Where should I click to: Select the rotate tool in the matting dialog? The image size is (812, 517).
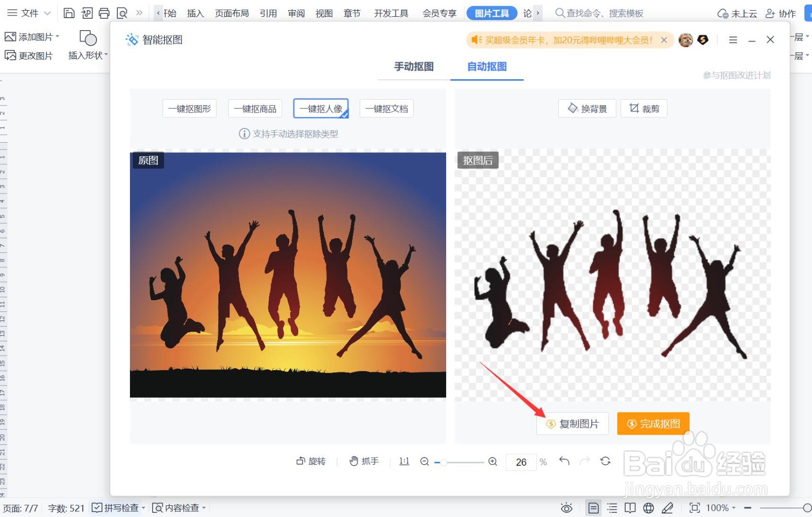click(x=311, y=461)
